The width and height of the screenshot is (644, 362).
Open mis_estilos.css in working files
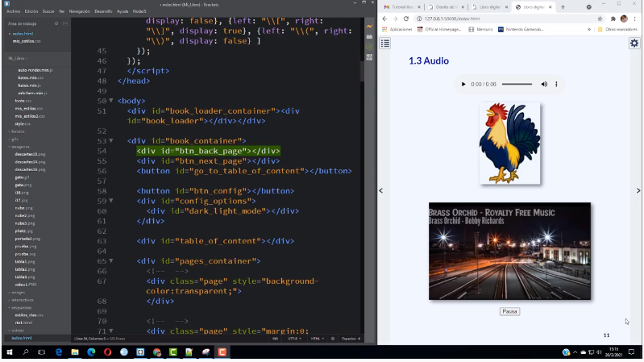click(27, 41)
